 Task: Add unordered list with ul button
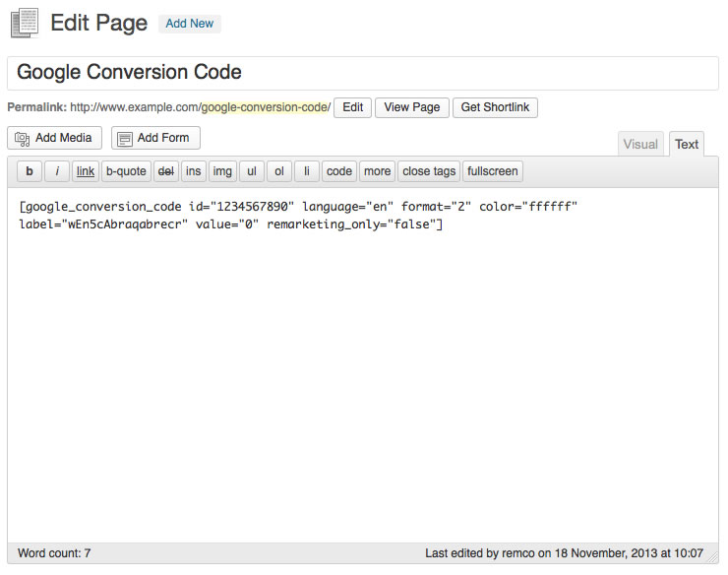coord(252,171)
